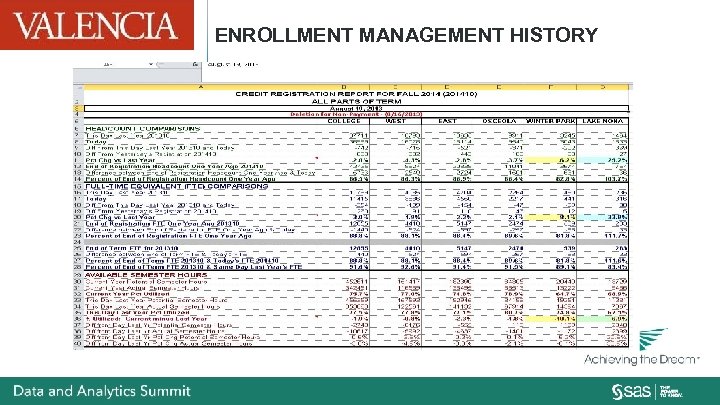Viewport: 720px width, 405px height.
Task: Select the 'FULL-TIME EQUIVALENT (FTE) COMPARISONS' heading
Action: coord(176,186)
